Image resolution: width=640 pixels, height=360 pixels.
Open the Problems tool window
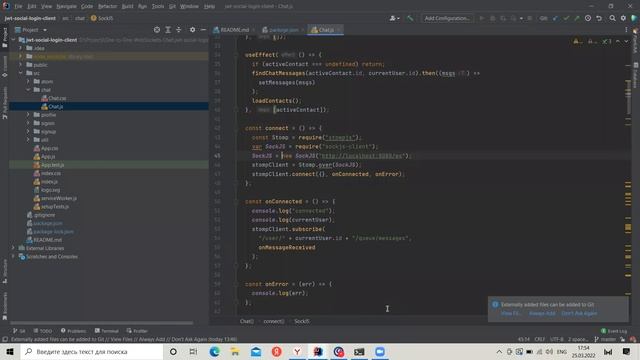[x=73, y=331]
